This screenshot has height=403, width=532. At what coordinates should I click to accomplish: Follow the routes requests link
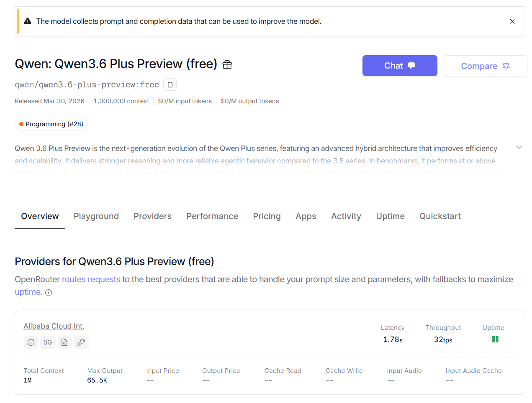pyautogui.click(x=91, y=279)
